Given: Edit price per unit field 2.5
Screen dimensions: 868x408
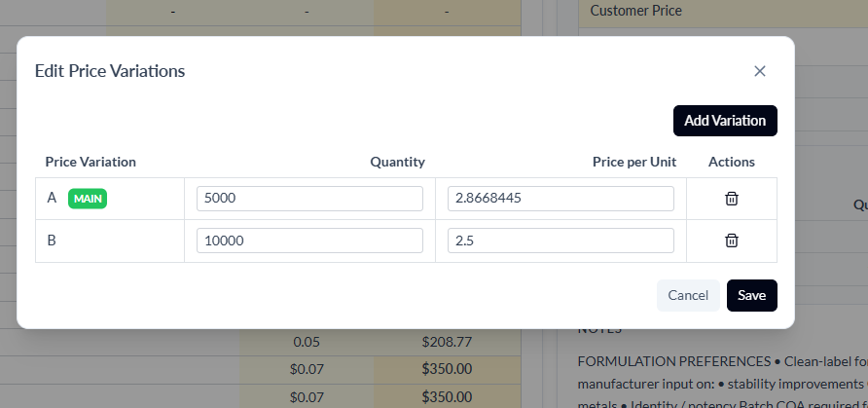Looking at the screenshot, I should (x=561, y=241).
